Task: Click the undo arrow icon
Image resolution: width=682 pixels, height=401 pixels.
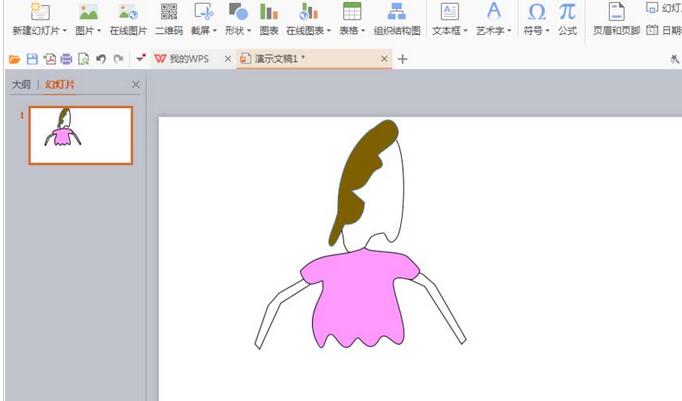Action: 101,59
